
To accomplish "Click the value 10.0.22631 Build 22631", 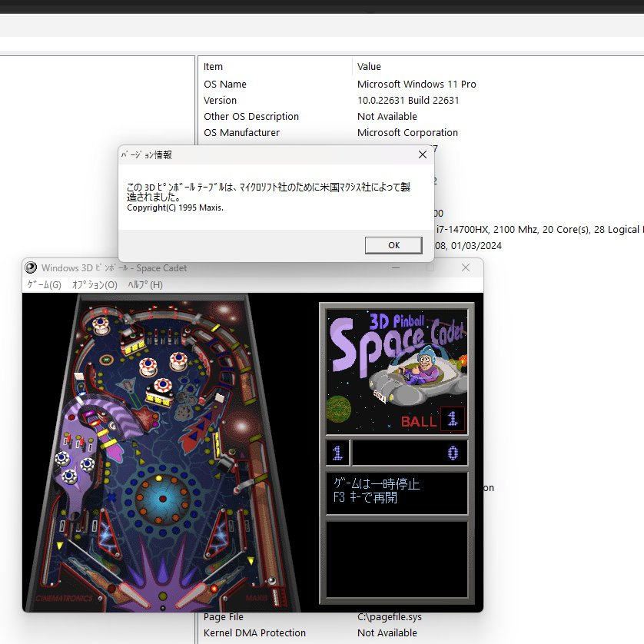I will tap(408, 100).
